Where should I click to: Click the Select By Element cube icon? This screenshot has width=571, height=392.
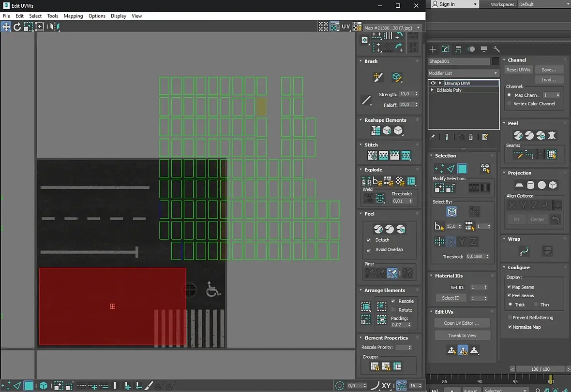(x=451, y=212)
